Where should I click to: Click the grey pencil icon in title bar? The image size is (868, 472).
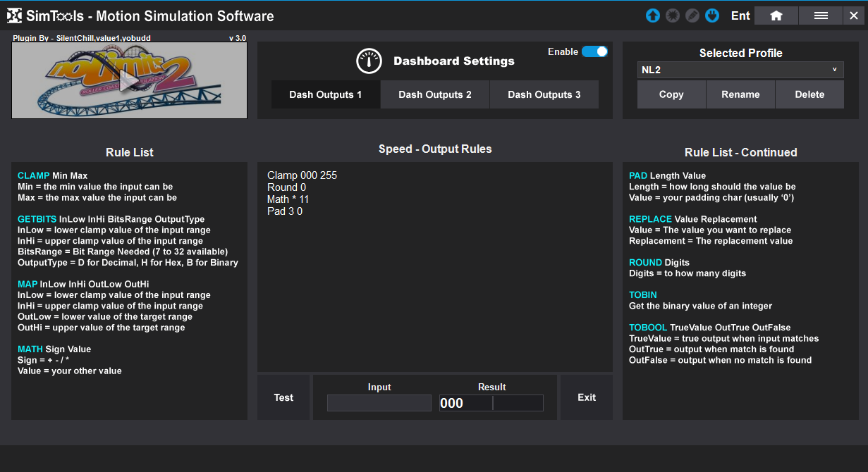click(x=692, y=15)
